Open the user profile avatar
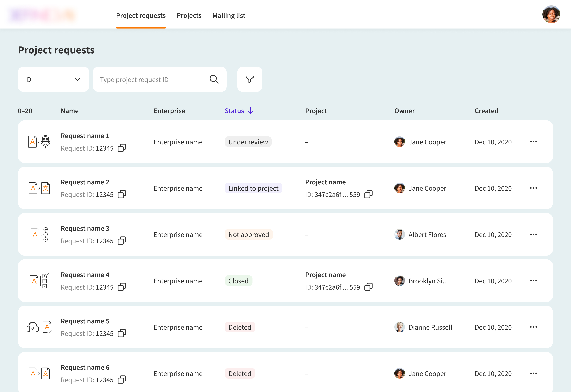This screenshot has height=392, width=571. 551,14
